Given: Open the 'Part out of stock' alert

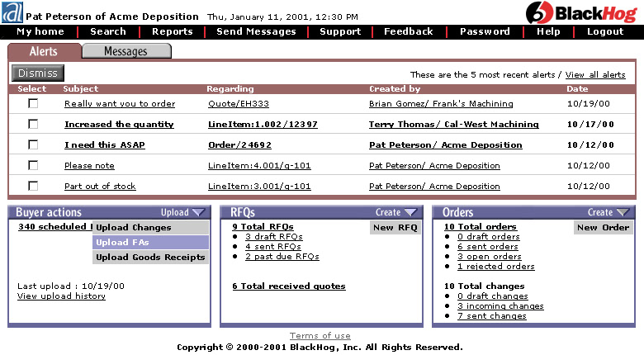Looking at the screenshot, I should click(100, 186).
